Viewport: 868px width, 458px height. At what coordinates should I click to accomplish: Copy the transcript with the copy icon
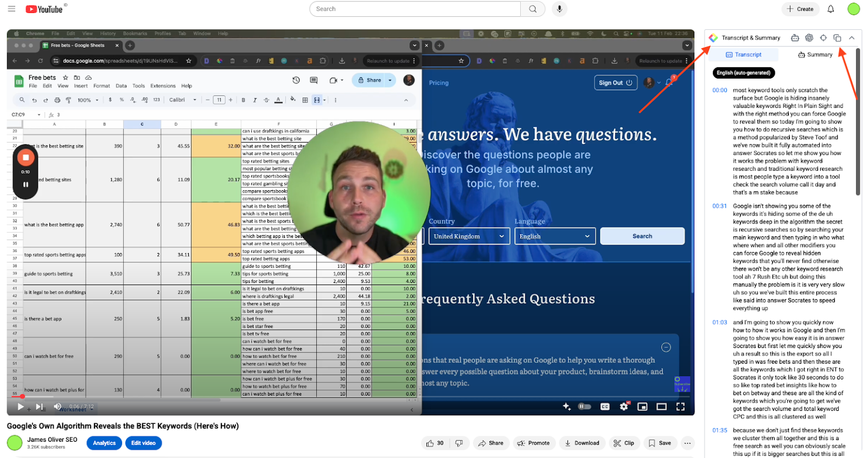tap(837, 37)
